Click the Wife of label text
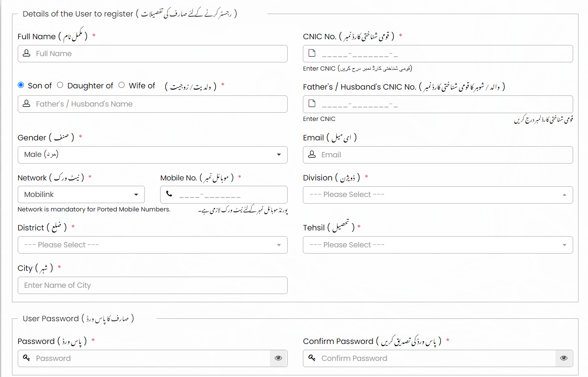588x377 pixels. pos(142,85)
